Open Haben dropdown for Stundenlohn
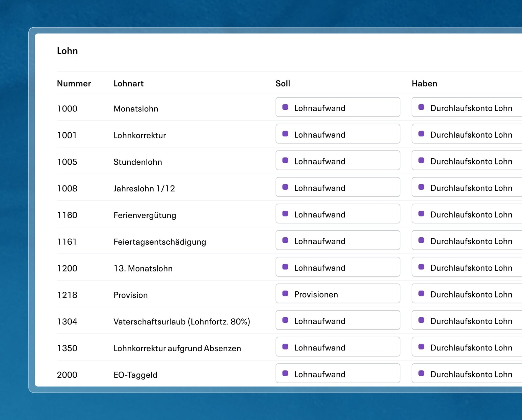This screenshot has width=522, height=420. tap(467, 160)
